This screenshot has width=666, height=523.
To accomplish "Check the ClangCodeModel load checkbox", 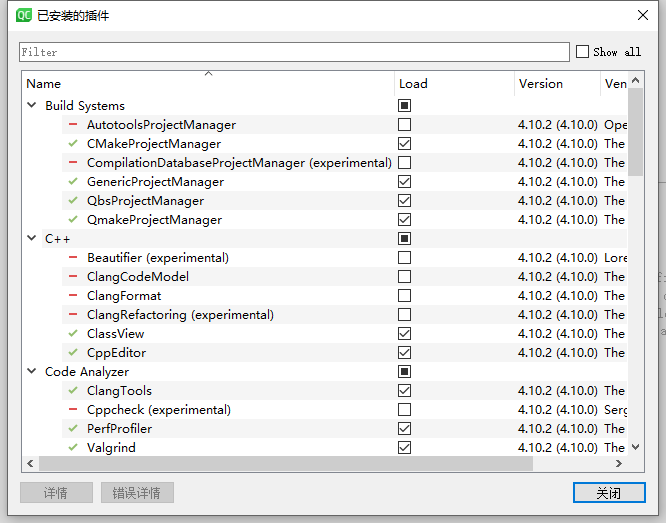I will pyautogui.click(x=404, y=277).
